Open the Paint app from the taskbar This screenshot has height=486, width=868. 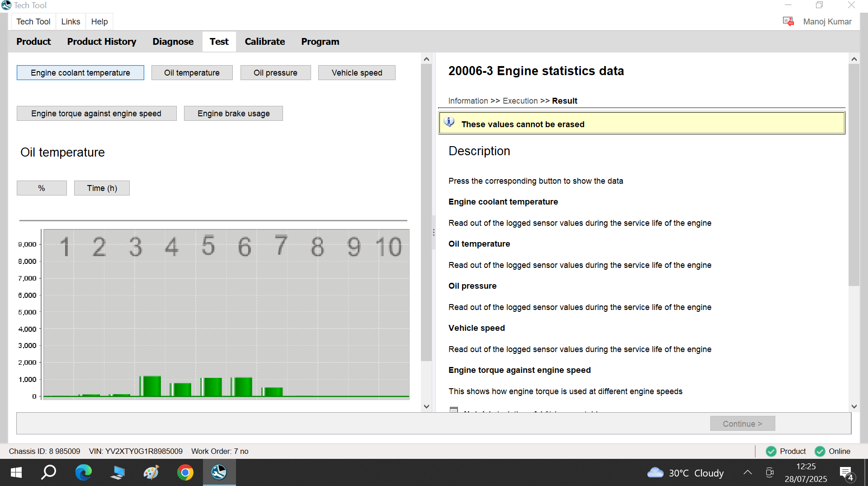click(151, 472)
